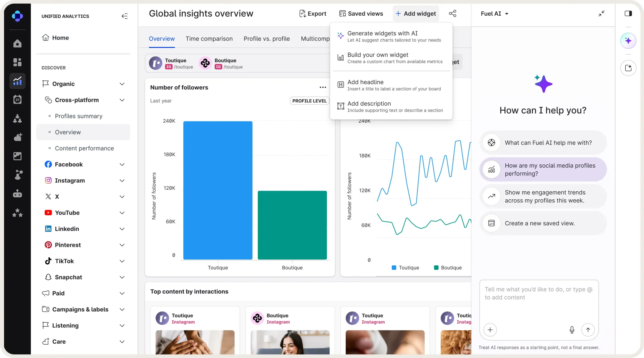Screen dimensions: 644x358
Task: Click the Export button
Action: (313, 14)
